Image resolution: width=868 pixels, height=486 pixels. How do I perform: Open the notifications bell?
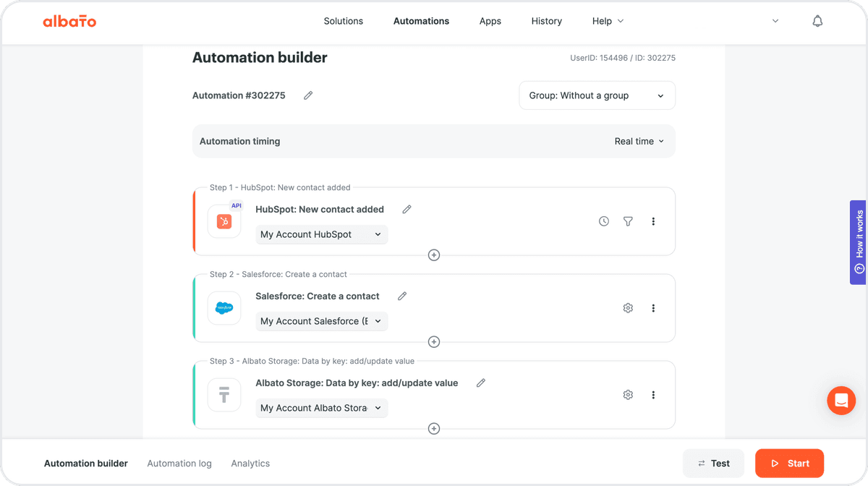817,21
